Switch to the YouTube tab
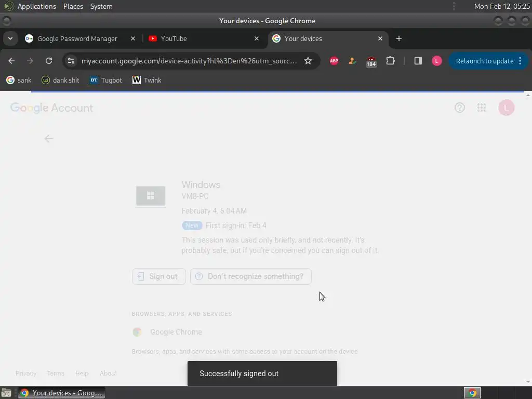The image size is (532, 399). coord(202,38)
